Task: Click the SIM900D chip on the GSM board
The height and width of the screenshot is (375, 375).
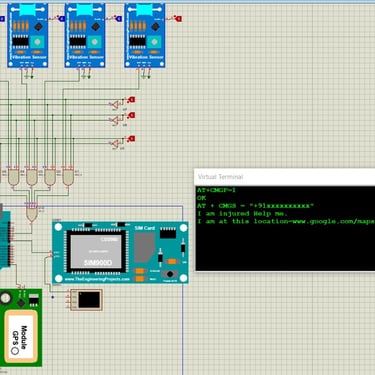Action: coord(97,252)
